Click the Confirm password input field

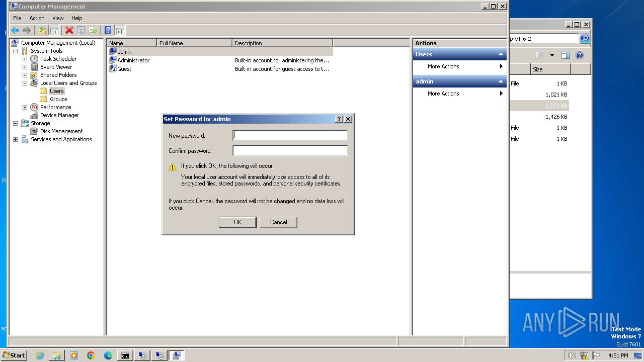click(290, 150)
